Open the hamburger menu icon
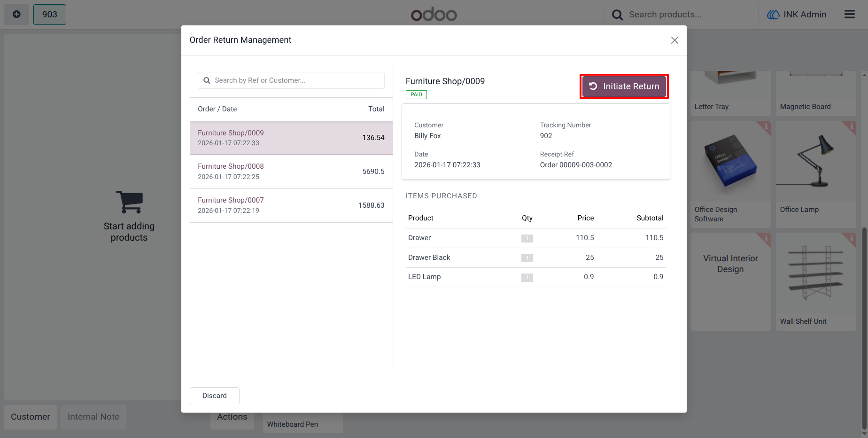The height and width of the screenshot is (438, 868). click(x=850, y=15)
